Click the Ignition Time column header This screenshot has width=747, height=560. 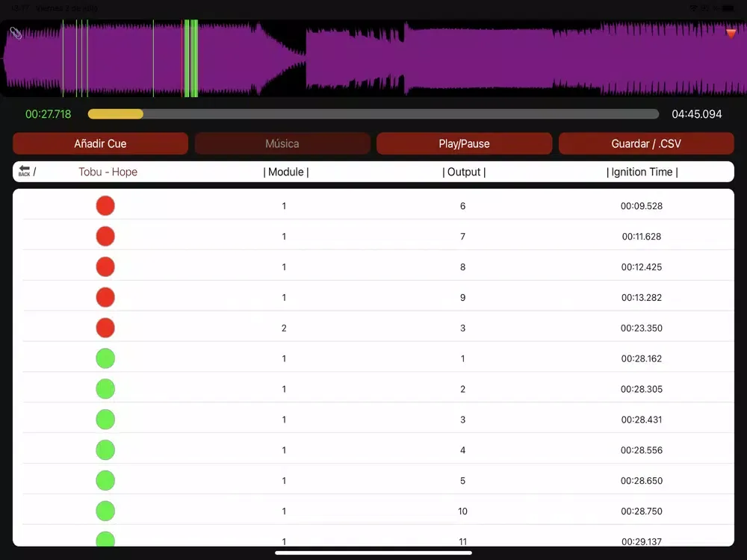(642, 172)
